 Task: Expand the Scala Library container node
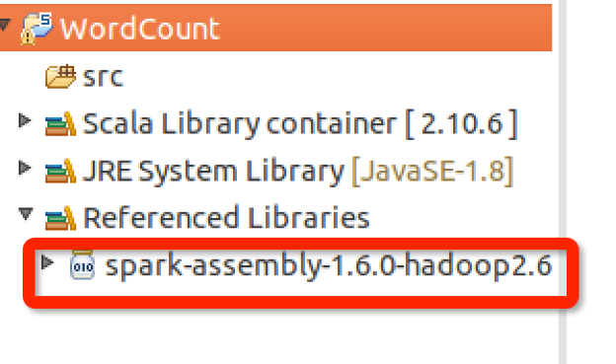pos(25,120)
